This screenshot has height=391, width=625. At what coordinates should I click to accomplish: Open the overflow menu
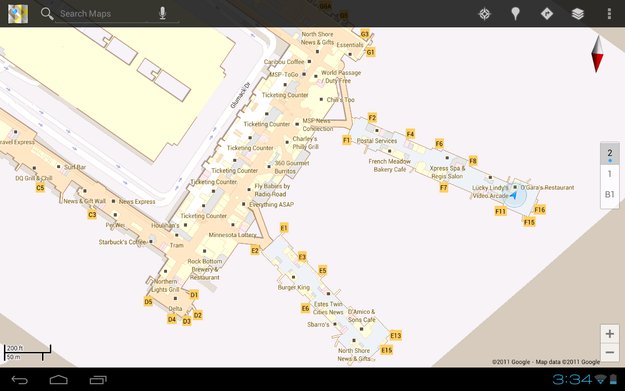pyautogui.click(x=609, y=14)
